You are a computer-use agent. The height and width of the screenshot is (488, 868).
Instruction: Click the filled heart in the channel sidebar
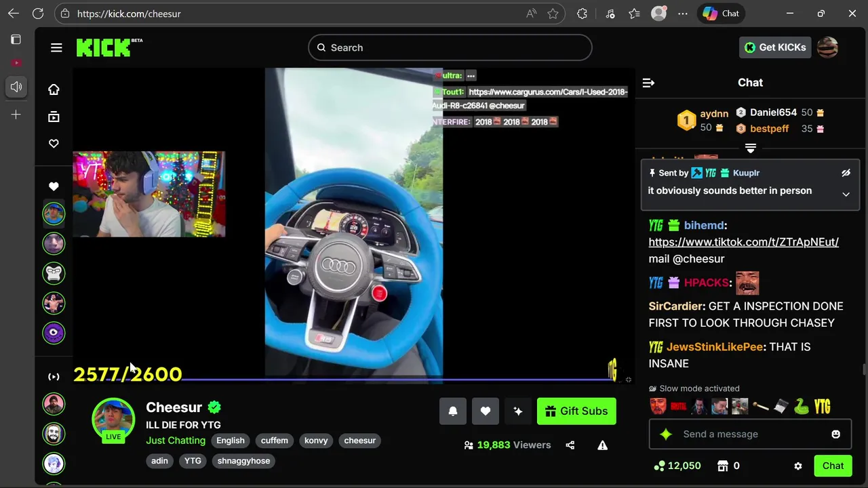point(54,186)
